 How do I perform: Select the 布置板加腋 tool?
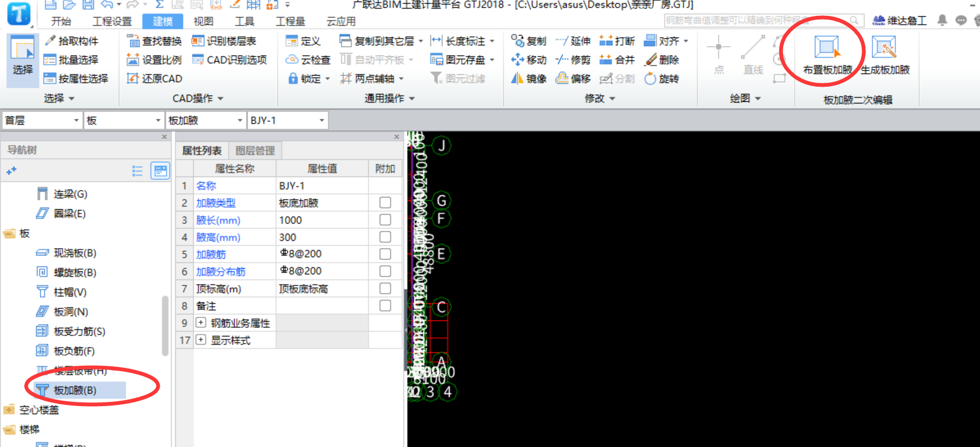[x=827, y=55]
